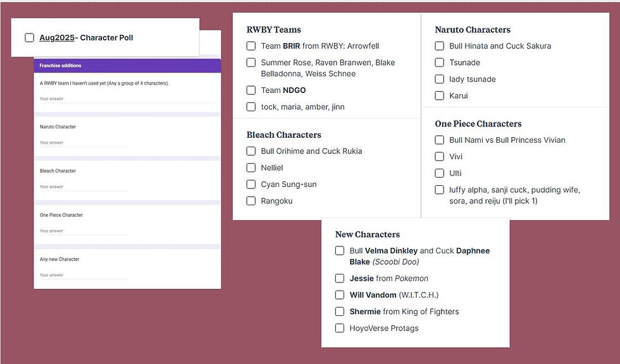Tick Jessie from Pokemon checkbox

pyautogui.click(x=340, y=279)
